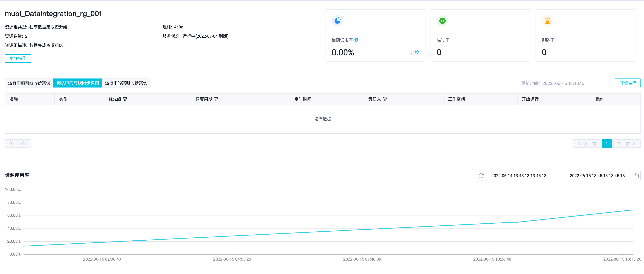Click the info icon next to 当前使用率
Screen dimensions: 644x274
coord(356,40)
